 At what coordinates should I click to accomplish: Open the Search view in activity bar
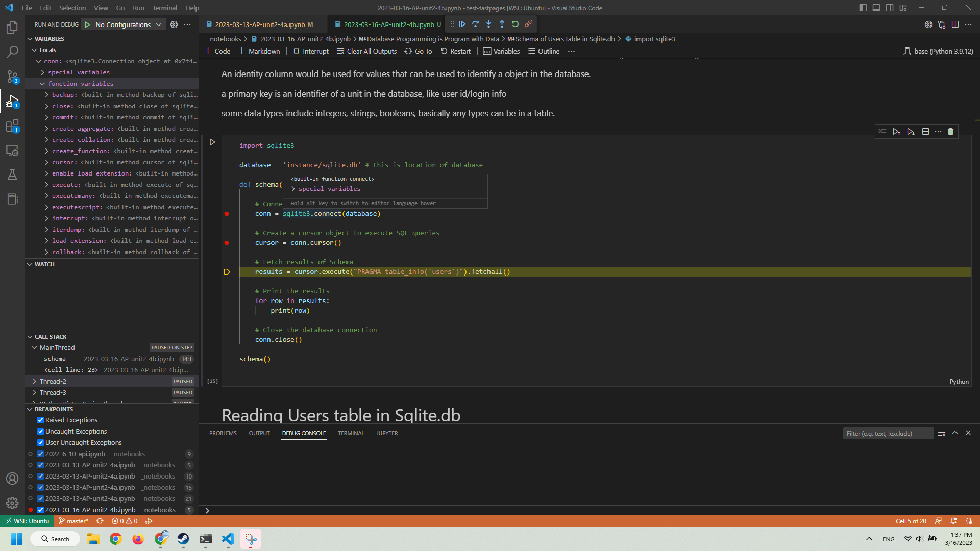tap(12, 52)
